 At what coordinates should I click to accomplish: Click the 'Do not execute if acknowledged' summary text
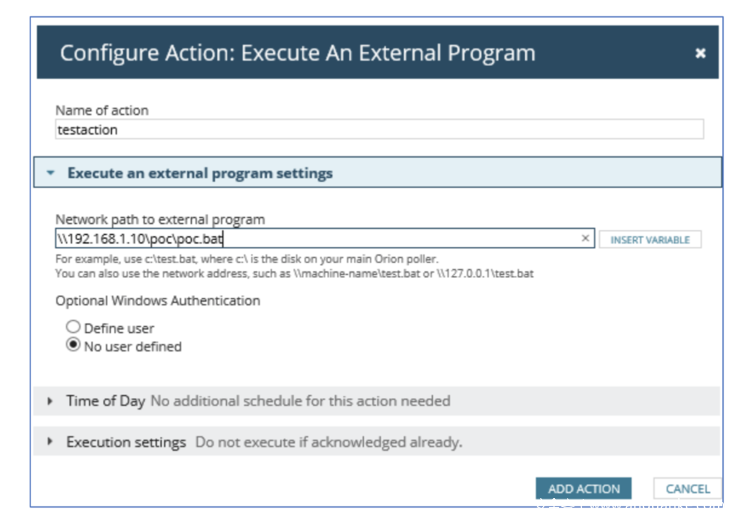tap(328, 441)
